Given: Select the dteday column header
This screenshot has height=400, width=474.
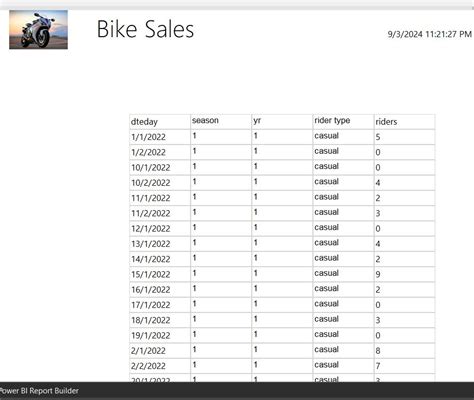Looking at the screenshot, I should [160, 122].
